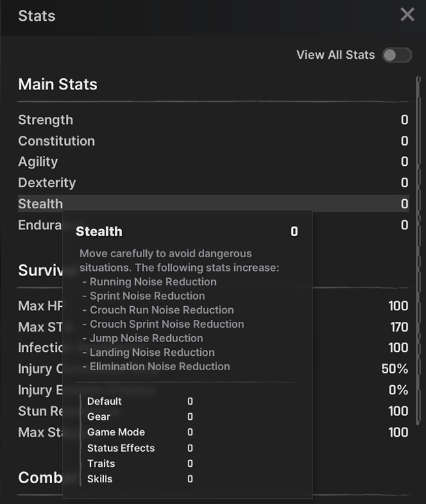Click the Stealth title in tooltip
This screenshot has height=504, width=426.
coord(99,231)
